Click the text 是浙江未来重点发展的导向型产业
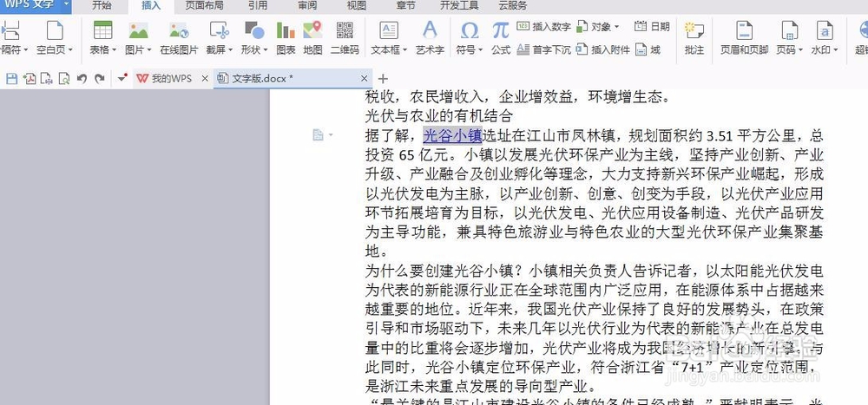 [x=481, y=385]
